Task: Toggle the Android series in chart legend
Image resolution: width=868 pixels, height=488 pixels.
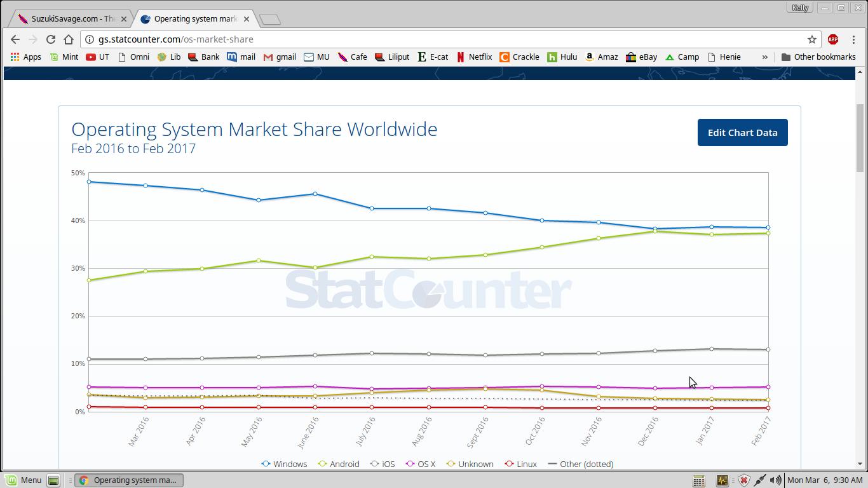Action: point(339,464)
